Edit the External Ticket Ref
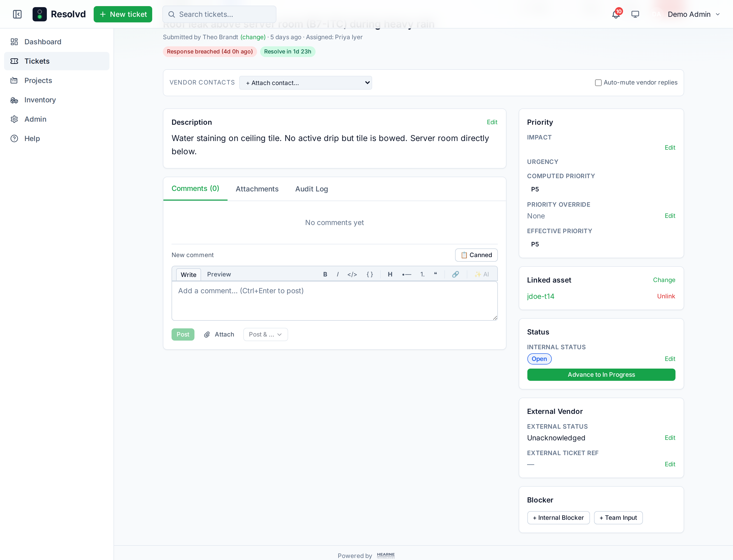The width and height of the screenshot is (733, 560). click(670, 464)
